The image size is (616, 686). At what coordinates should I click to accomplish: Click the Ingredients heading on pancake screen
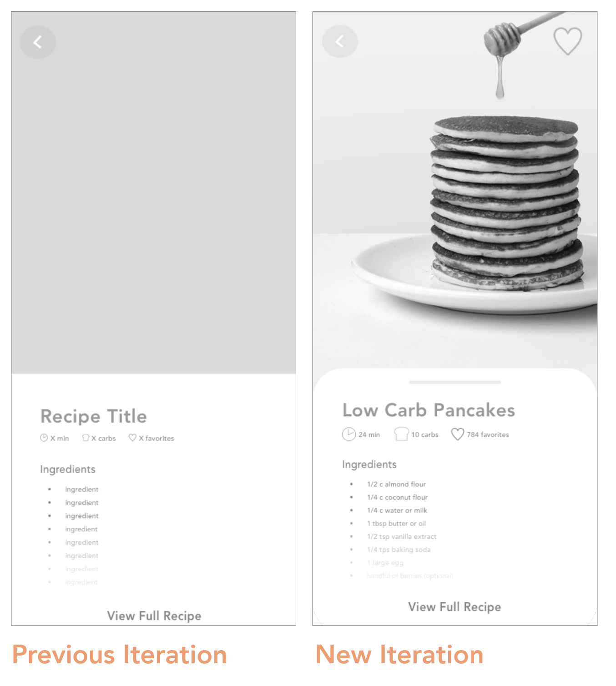[x=369, y=464]
